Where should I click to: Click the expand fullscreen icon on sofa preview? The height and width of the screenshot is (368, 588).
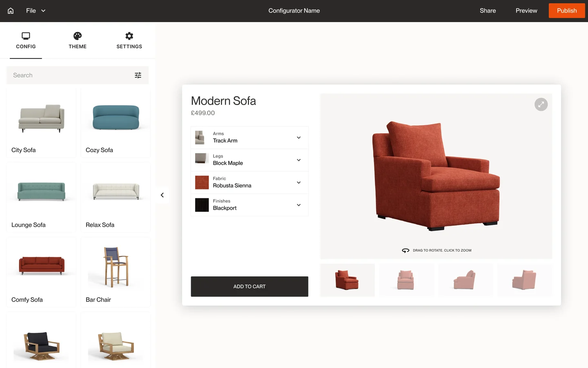tap(541, 104)
